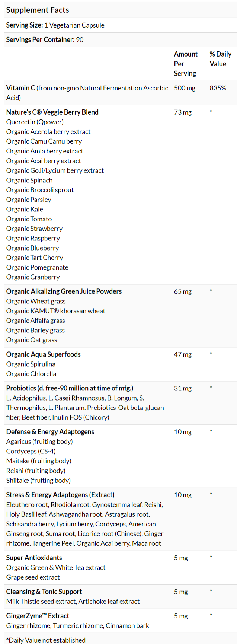Screen dimensions: 237x644
Task: Click the Organic Pomegranate ingredient
Action: (x=37, y=267)
